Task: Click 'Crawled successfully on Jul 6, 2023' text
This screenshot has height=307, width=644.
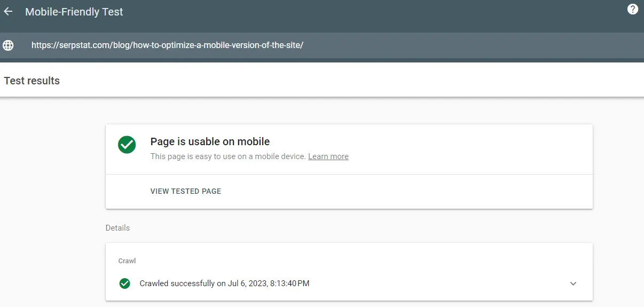Action: pos(225,284)
